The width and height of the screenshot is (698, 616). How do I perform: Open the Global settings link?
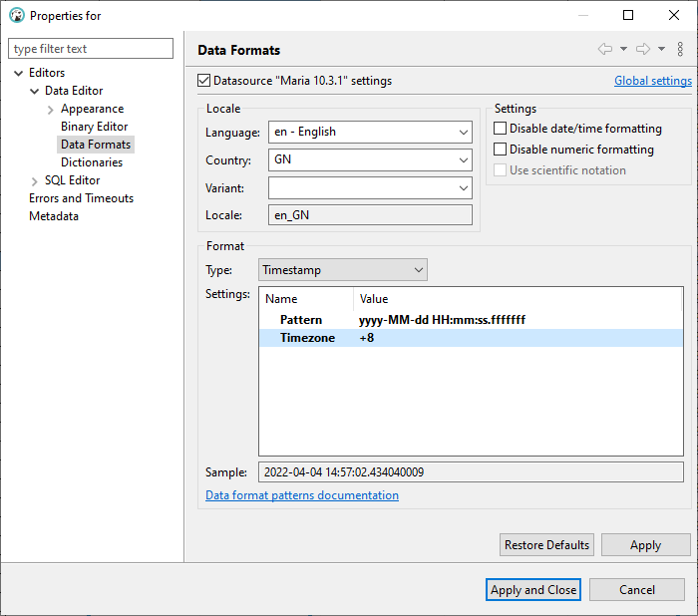tap(652, 81)
